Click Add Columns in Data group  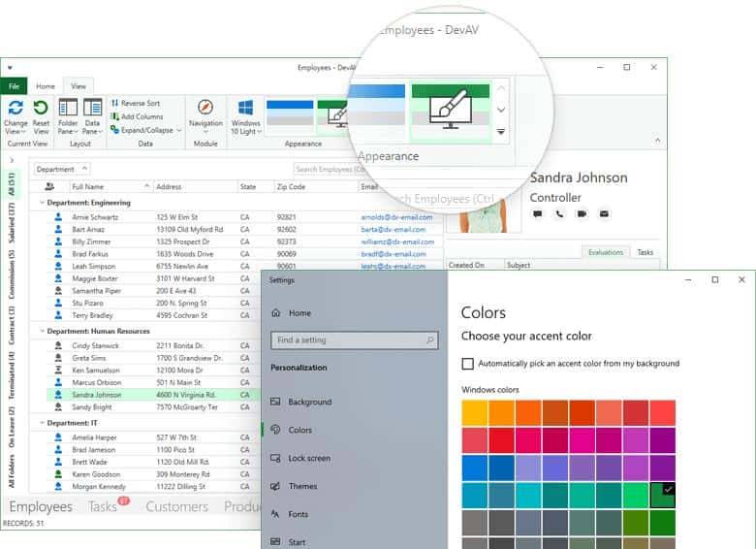point(137,116)
